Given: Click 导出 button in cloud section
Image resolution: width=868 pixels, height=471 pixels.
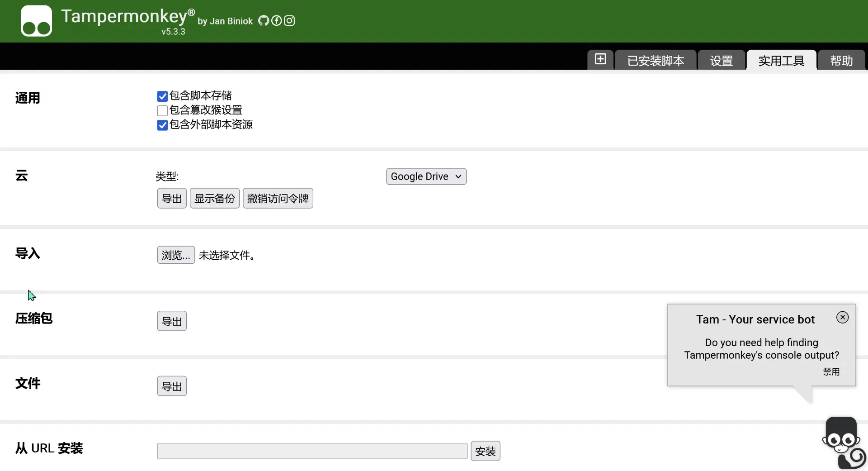Looking at the screenshot, I should tap(172, 198).
